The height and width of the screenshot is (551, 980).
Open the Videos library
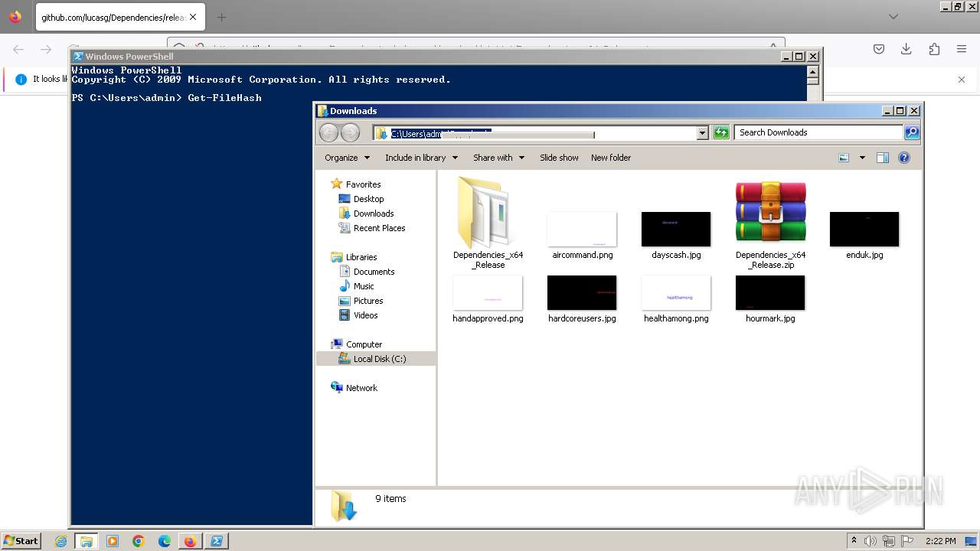click(x=365, y=315)
